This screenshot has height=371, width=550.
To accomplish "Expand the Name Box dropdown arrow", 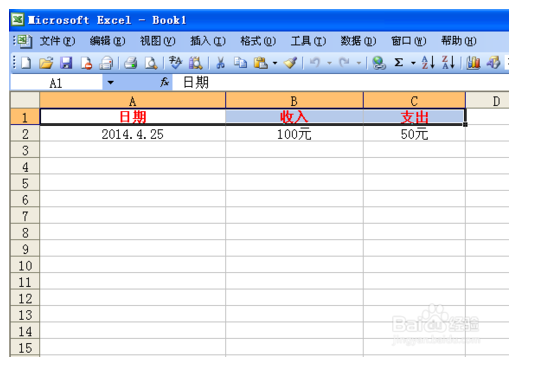I will [x=110, y=83].
